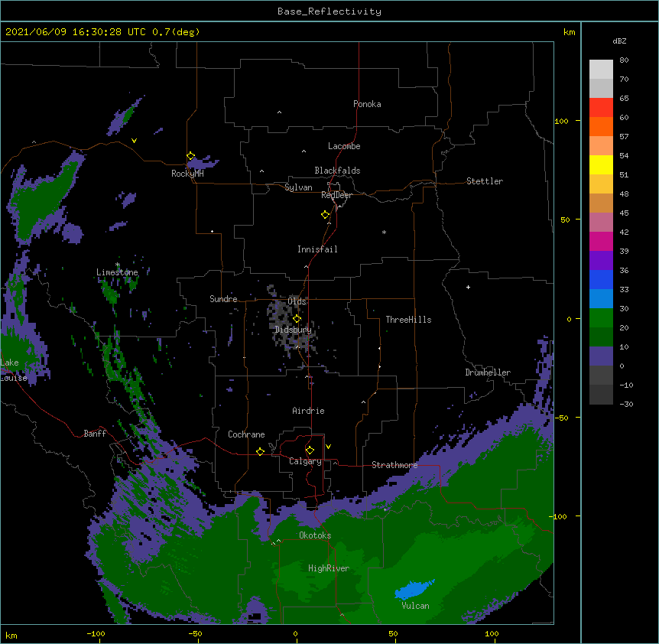Click the Didsbury city label
This screenshot has height=644, width=659.
point(294,330)
